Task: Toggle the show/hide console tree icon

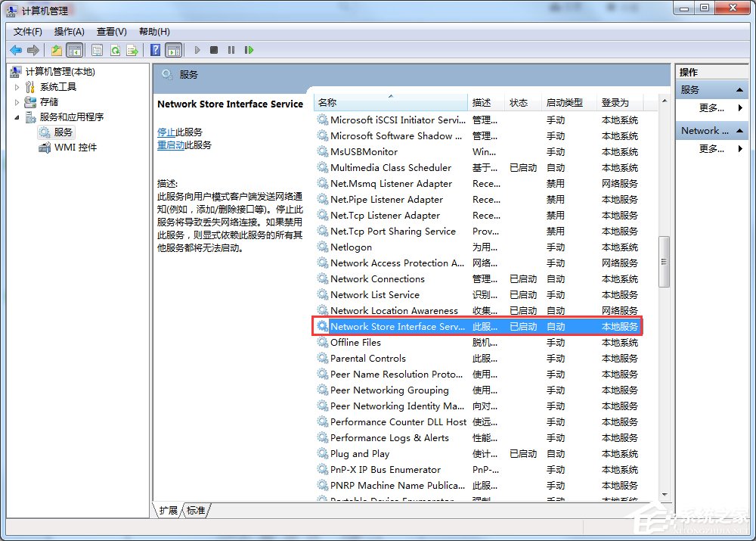Action: 75,50
